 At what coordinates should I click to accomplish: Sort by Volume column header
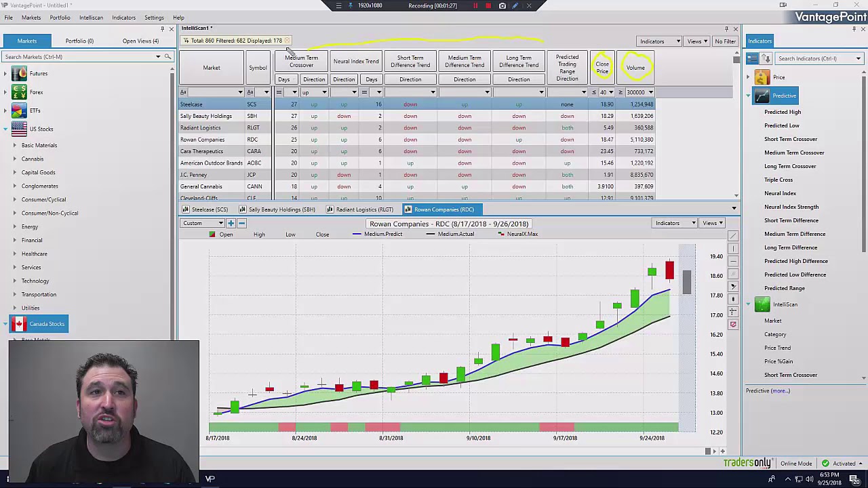pyautogui.click(x=635, y=68)
